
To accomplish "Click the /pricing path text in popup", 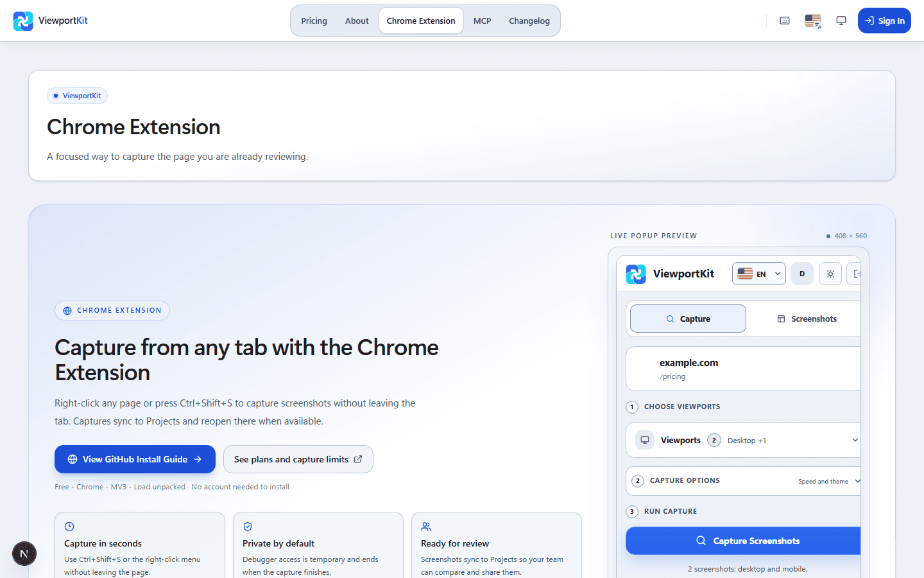I will [x=672, y=377].
